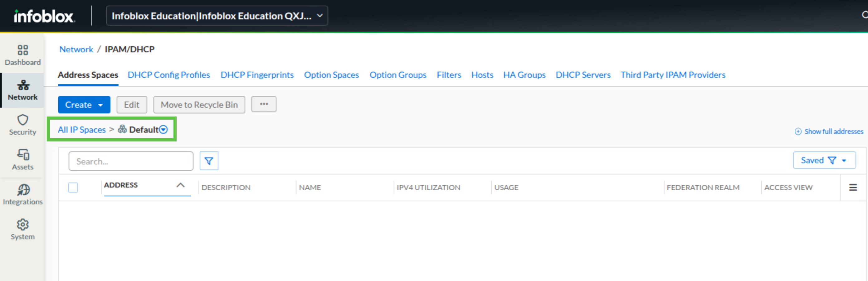
Task: Tick the select-all checkbox in table header
Action: (x=73, y=188)
